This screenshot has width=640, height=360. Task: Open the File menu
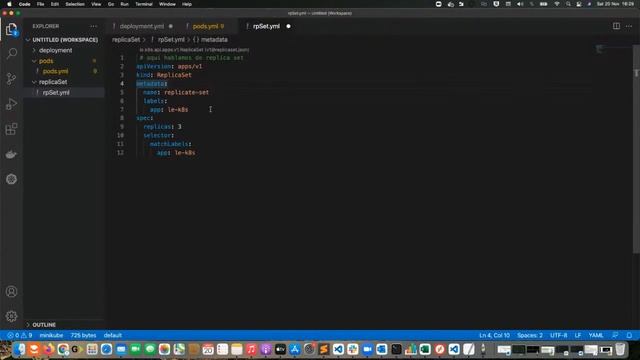[40, 4]
